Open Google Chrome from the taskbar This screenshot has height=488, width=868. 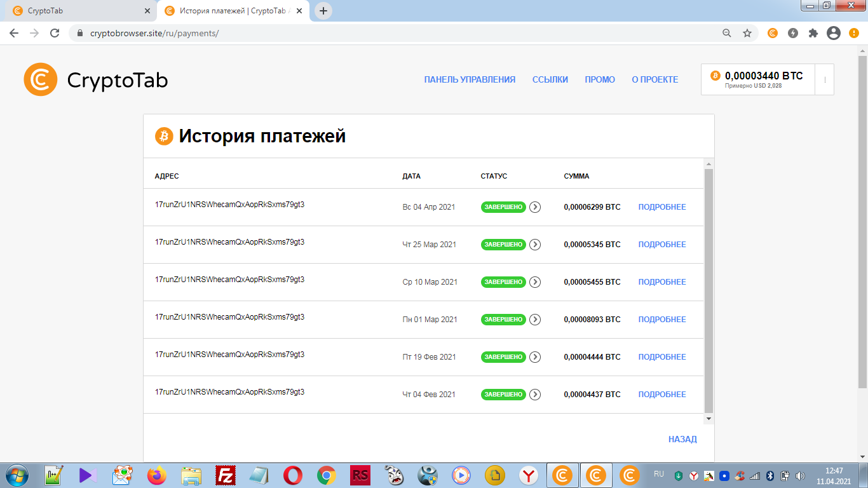[x=327, y=475]
